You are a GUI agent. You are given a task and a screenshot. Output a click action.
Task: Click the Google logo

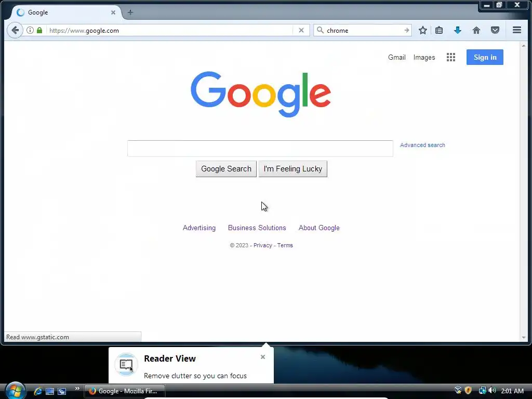click(x=261, y=94)
